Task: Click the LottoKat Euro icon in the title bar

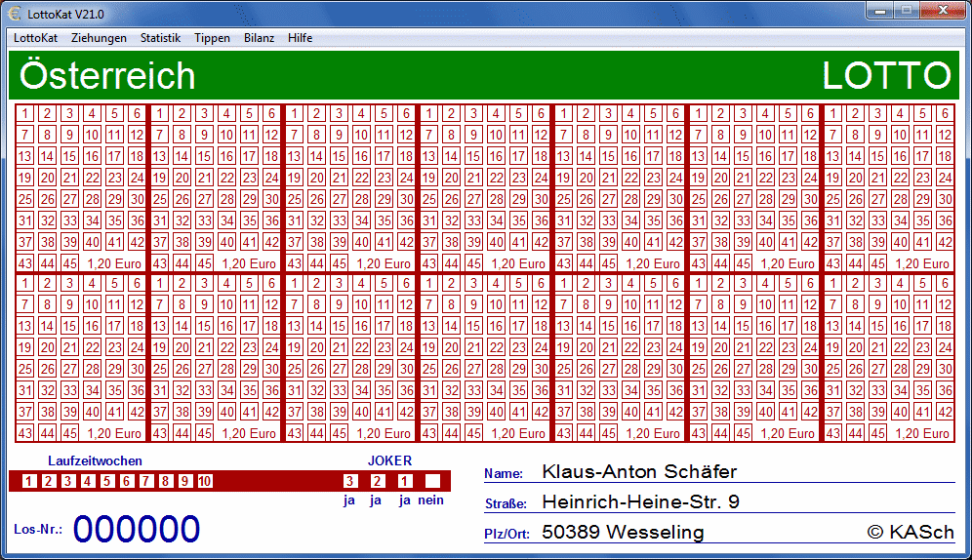Action: (14, 13)
